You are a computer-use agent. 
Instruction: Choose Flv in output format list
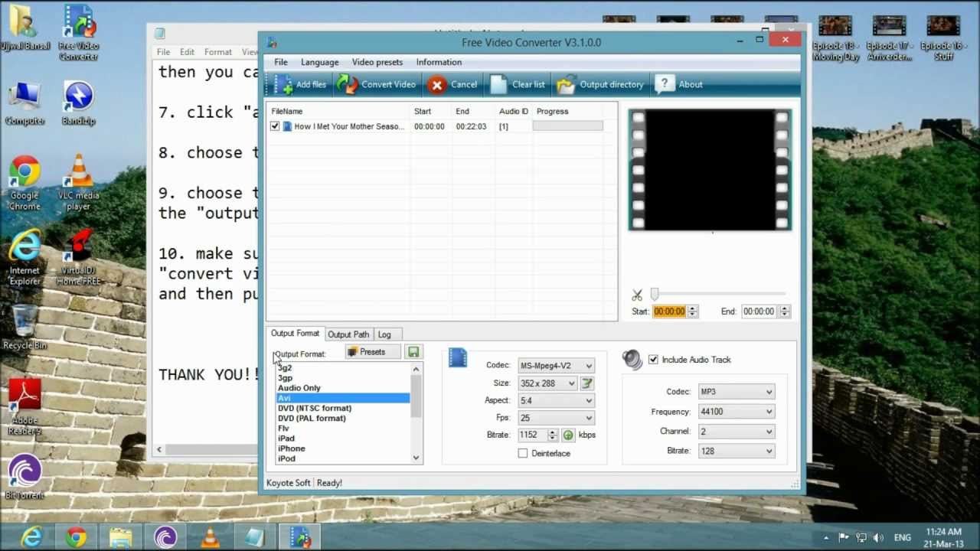[x=283, y=429]
